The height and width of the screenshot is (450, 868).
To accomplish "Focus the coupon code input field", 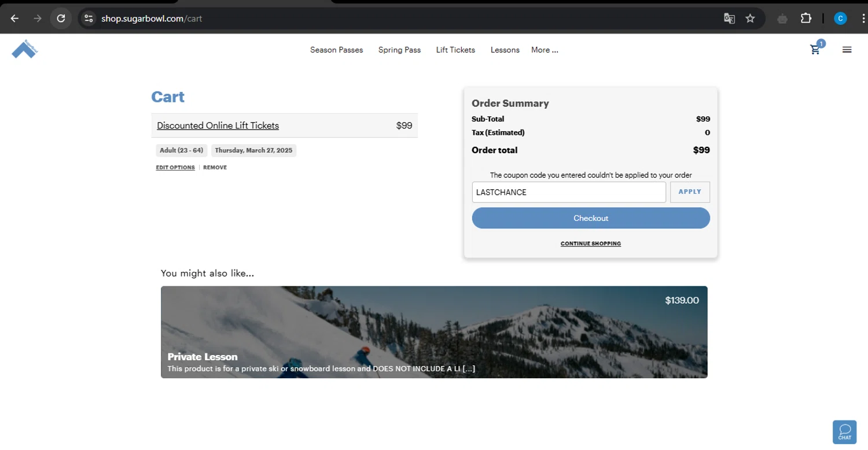I will tap(569, 192).
